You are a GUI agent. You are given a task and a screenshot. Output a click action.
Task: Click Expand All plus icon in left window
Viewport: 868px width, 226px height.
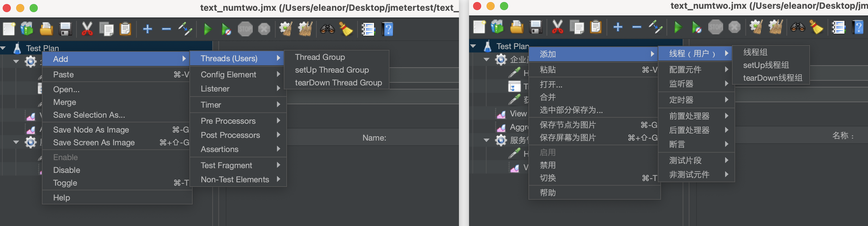tap(148, 29)
